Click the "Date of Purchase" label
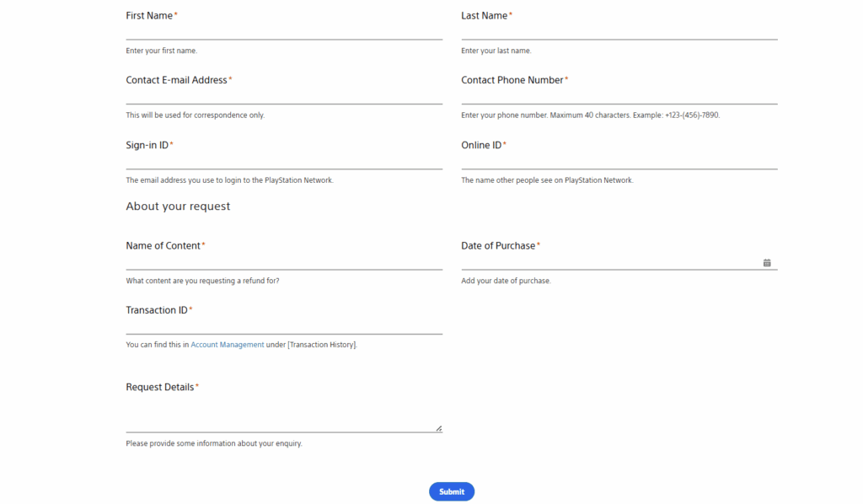 click(498, 246)
